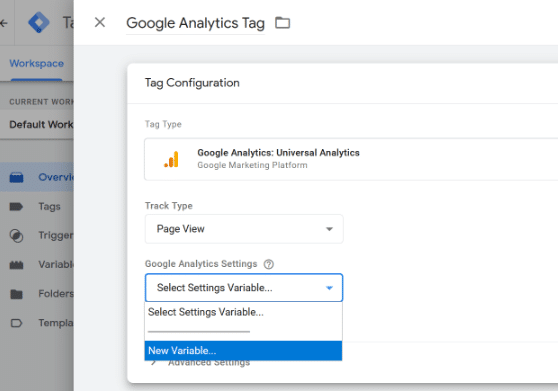
Task: Click the Google Analytics Settings label
Action: point(201,264)
